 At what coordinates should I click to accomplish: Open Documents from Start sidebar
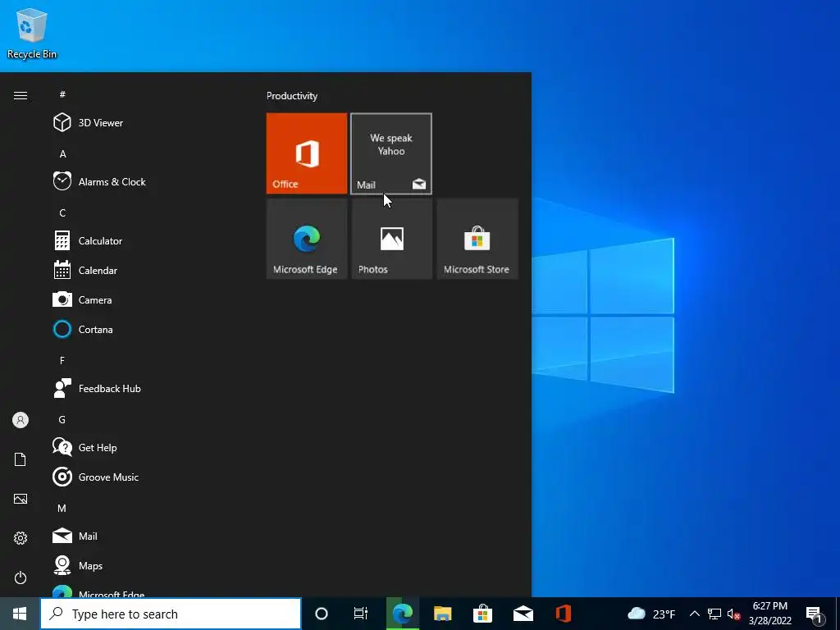click(x=21, y=459)
